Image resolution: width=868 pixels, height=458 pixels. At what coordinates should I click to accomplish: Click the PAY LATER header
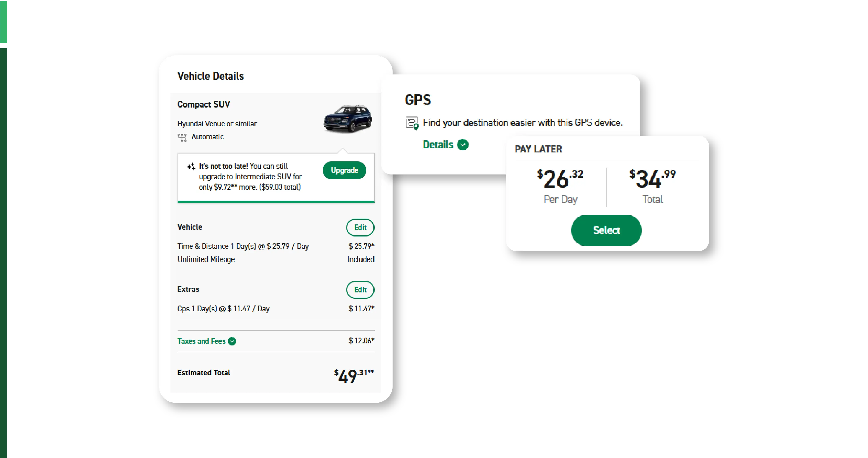[538, 149]
